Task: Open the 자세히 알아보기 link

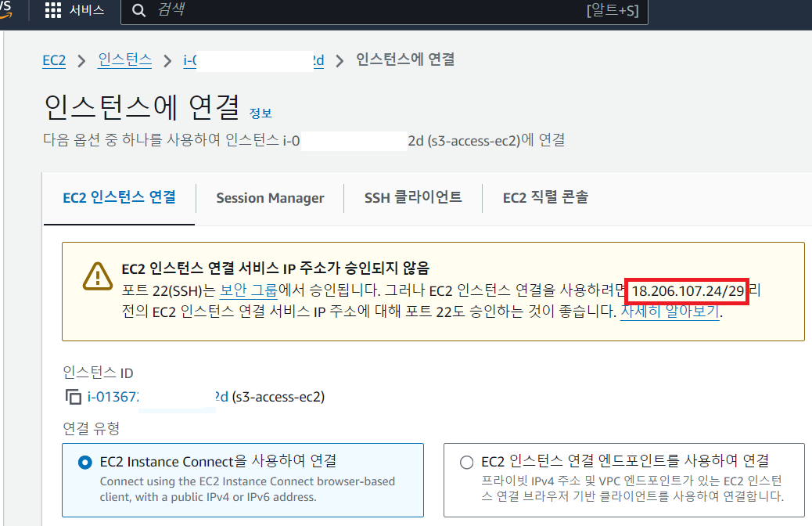Action: pos(670,312)
